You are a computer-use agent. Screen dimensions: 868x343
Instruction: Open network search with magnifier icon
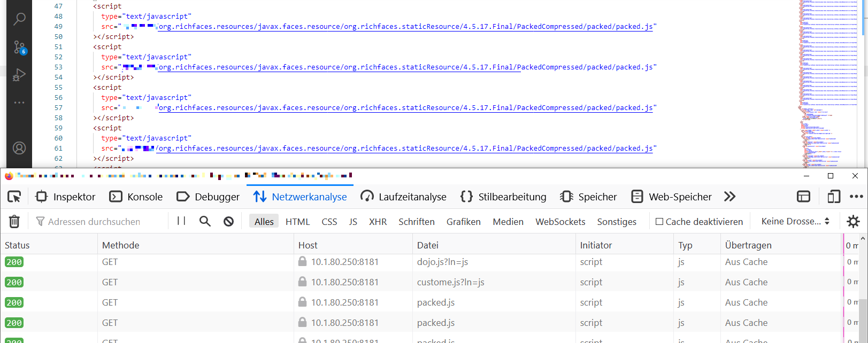tap(205, 221)
